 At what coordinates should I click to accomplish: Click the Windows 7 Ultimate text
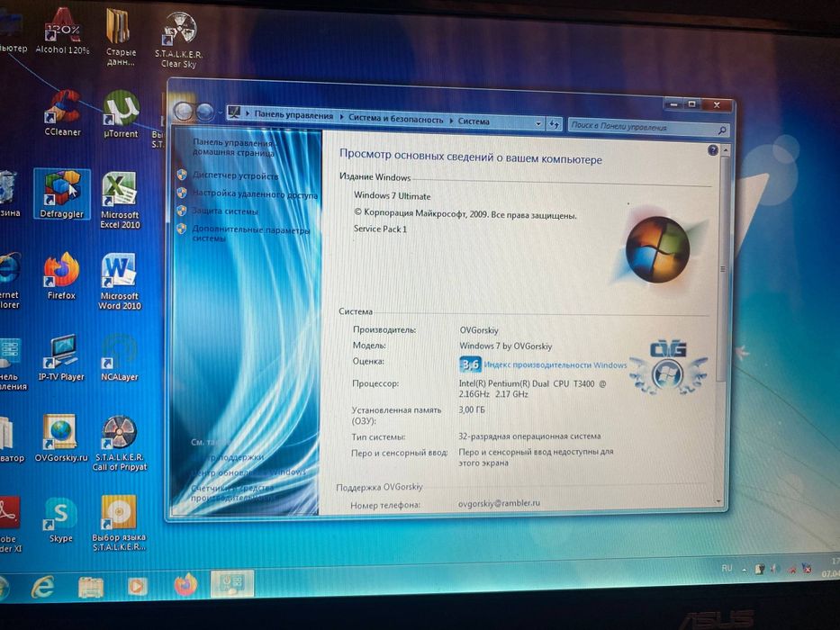click(393, 196)
